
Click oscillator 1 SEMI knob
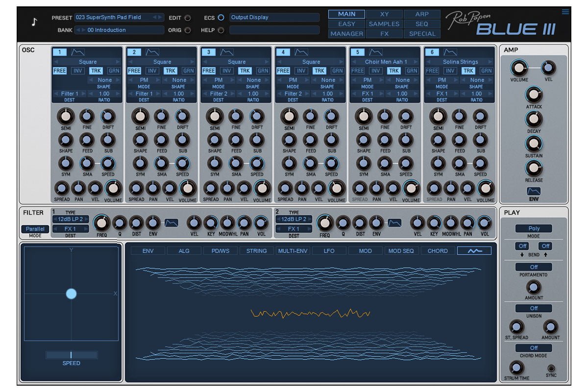click(66, 116)
